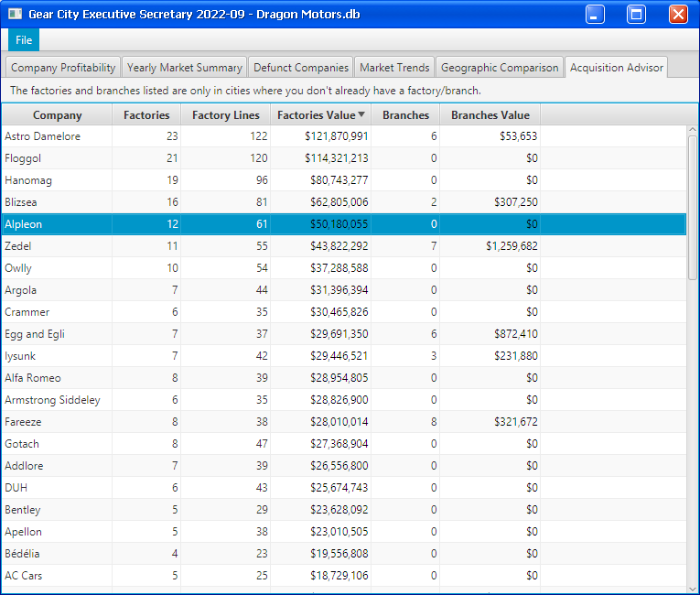
Task: Click branches value $307,250
Action: [516, 202]
